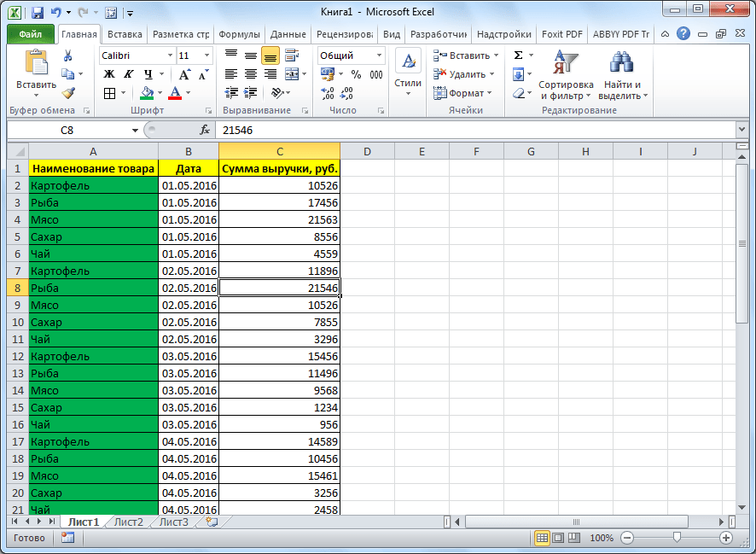Click the Найти и выделить button
The height and width of the screenshot is (554, 756).
pyautogui.click(x=623, y=77)
